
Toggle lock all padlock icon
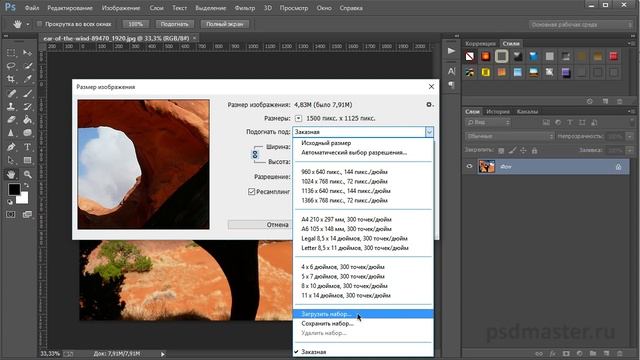coord(534,151)
